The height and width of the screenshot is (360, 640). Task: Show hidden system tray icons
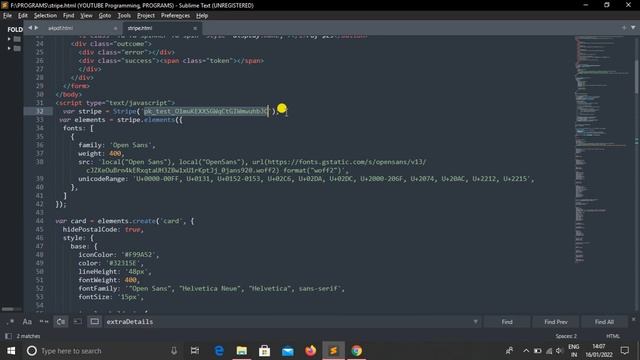[x=526, y=351]
